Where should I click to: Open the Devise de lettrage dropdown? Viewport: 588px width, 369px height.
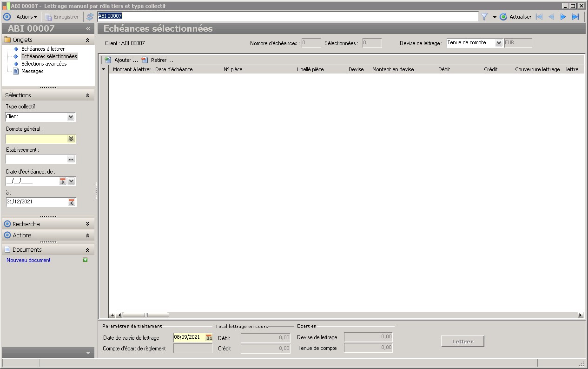pyautogui.click(x=499, y=43)
